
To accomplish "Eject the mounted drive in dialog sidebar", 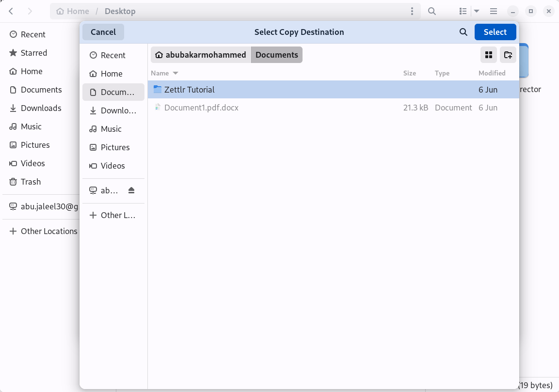I will [131, 190].
